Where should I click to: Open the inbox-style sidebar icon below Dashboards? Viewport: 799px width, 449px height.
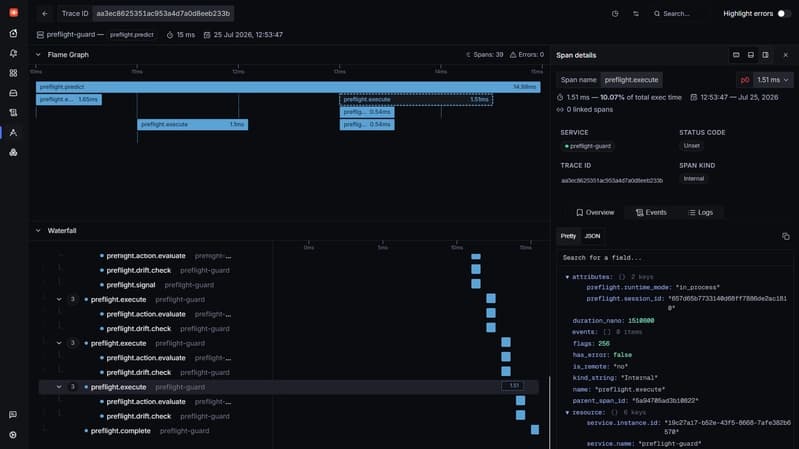pos(14,93)
